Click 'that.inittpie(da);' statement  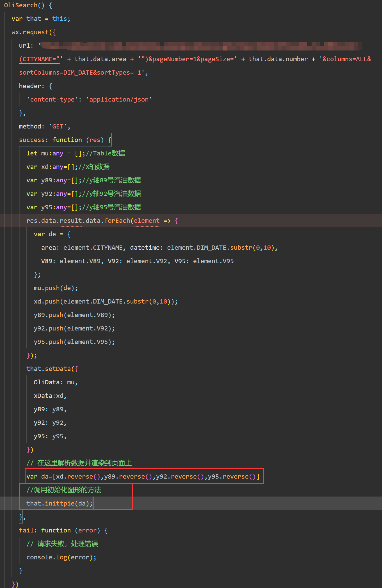point(60,504)
